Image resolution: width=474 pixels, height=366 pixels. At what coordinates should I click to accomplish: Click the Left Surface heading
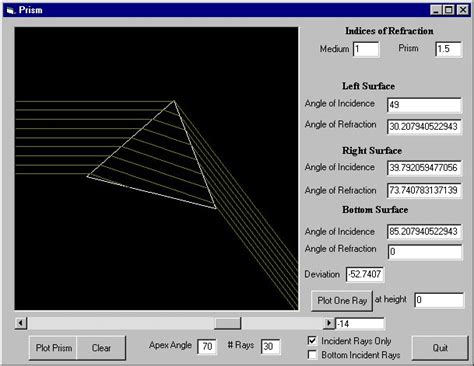(x=368, y=86)
